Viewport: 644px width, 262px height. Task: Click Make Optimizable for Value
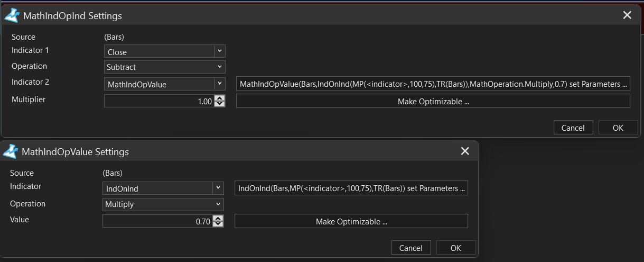351,221
